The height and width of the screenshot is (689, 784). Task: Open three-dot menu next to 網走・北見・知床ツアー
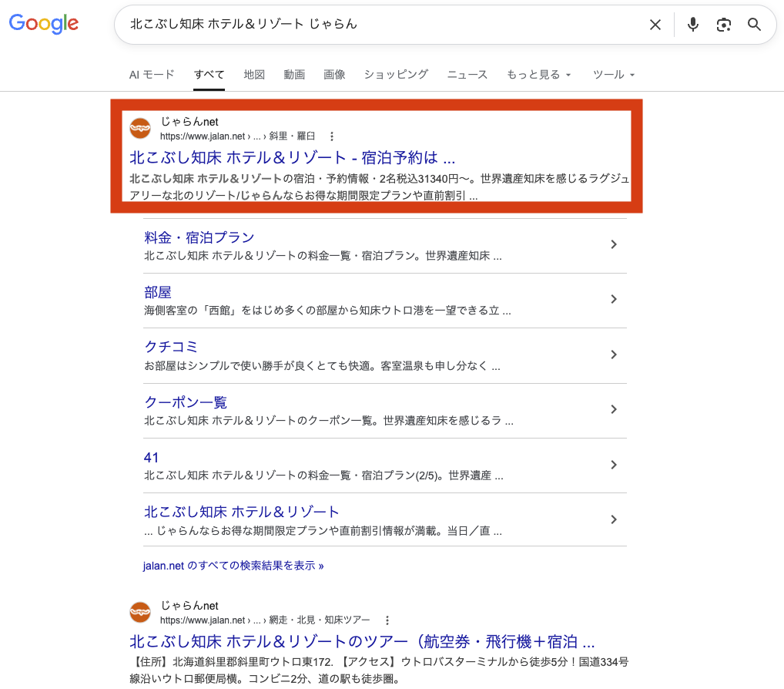[x=387, y=620]
